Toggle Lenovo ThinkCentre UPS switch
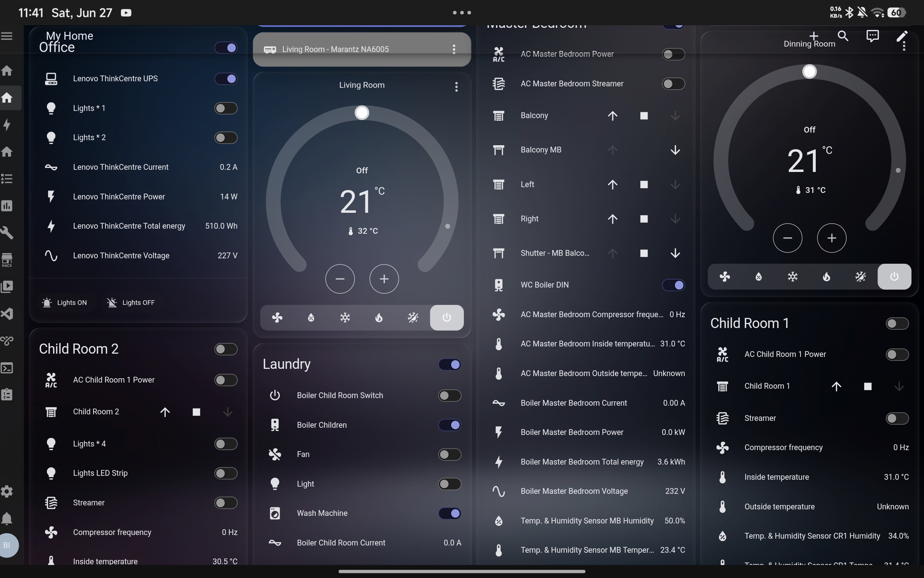 click(x=226, y=78)
